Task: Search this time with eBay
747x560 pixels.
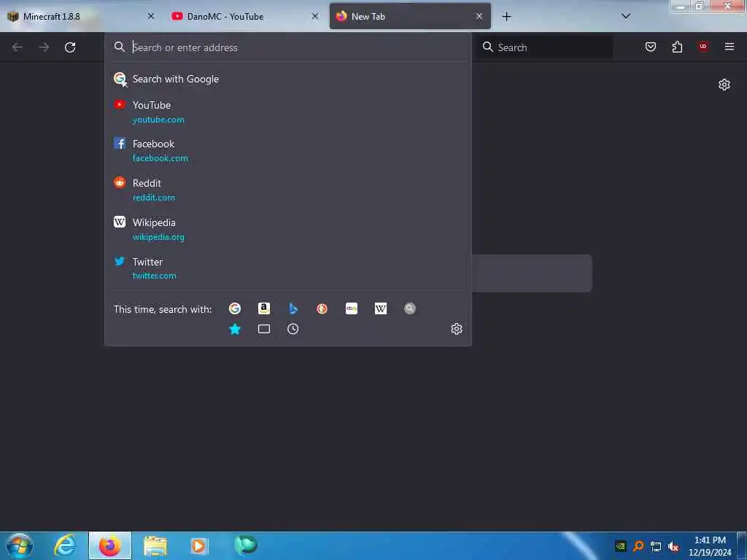Action: coord(352,308)
